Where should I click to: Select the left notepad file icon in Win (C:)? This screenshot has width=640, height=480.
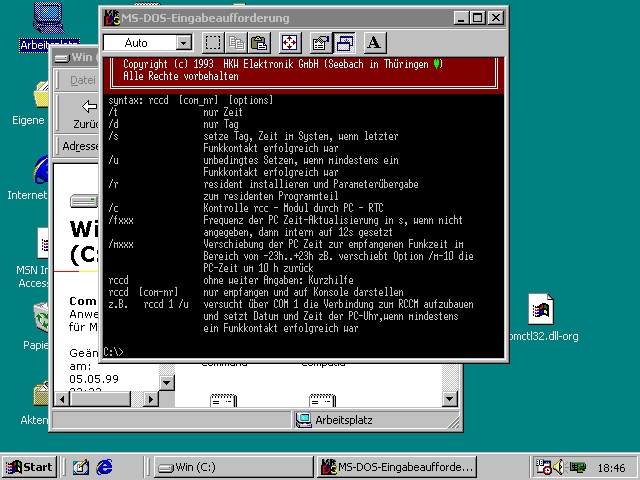click(x=224, y=400)
